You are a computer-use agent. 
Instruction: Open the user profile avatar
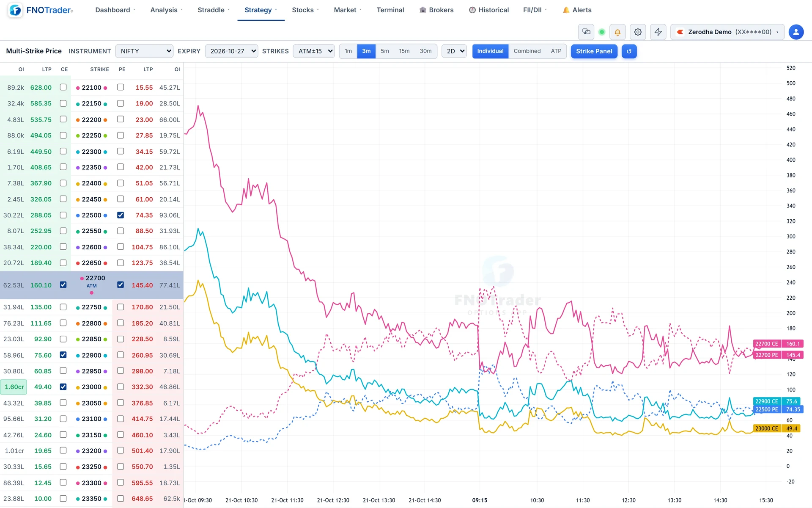796,32
